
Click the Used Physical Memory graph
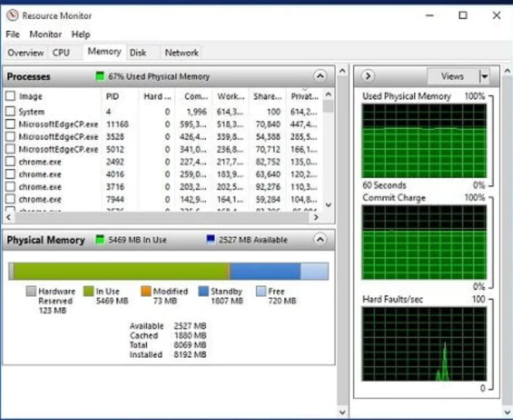[424, 141]
